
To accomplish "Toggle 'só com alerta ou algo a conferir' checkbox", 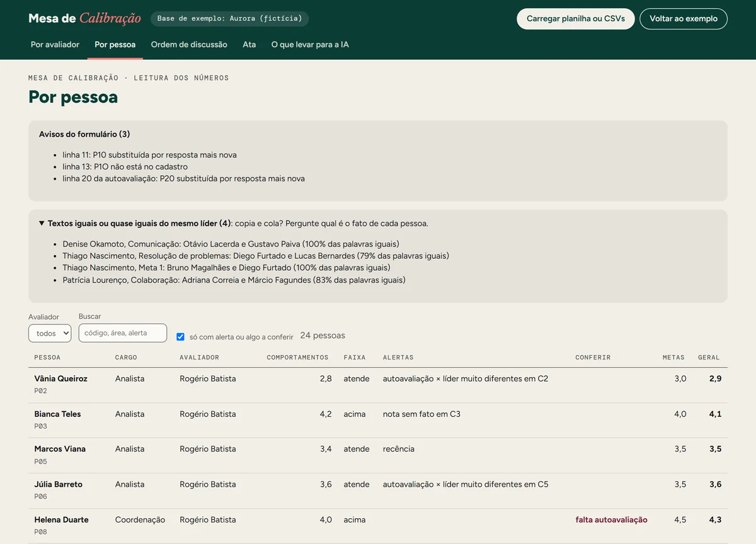I will [x=180, y=337].
